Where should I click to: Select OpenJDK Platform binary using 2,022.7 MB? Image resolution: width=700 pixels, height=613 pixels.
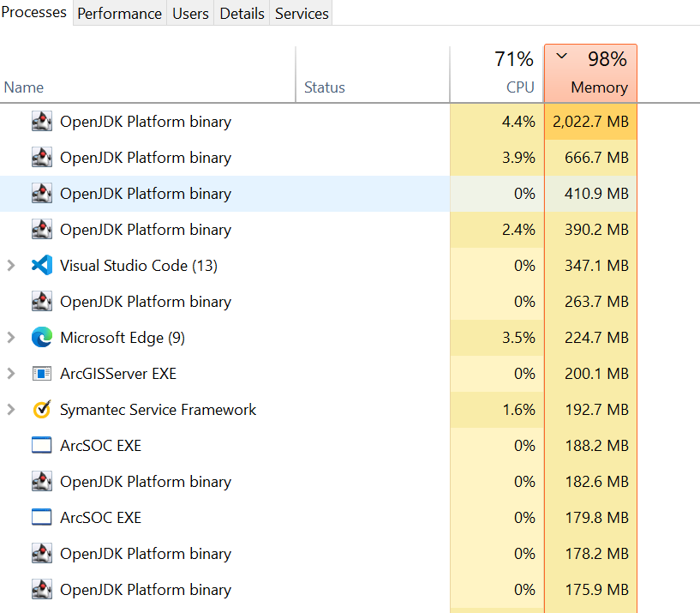click(x=146, y=122)
